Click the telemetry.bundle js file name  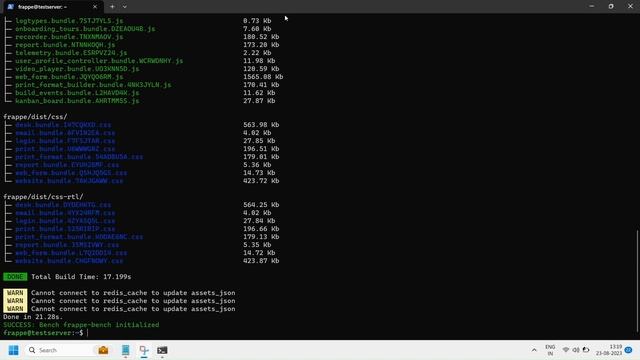71,53
